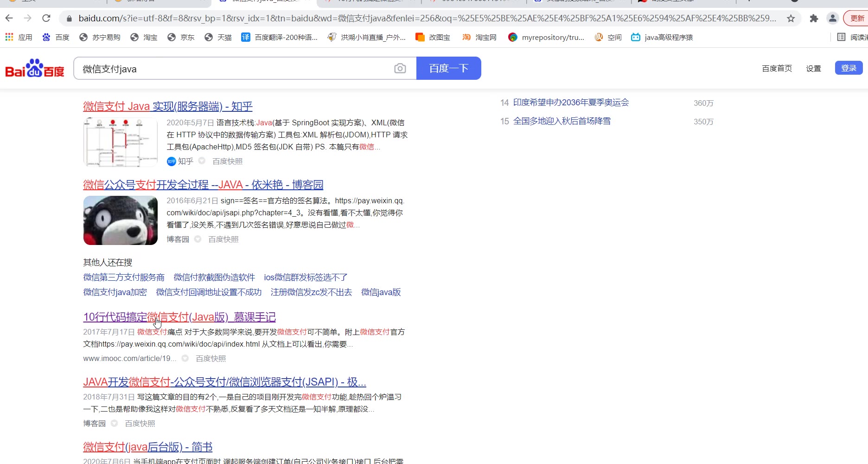Search related ios微信群发标签选不了
Viewport: 868px width, 464px height.
point(306,277)
